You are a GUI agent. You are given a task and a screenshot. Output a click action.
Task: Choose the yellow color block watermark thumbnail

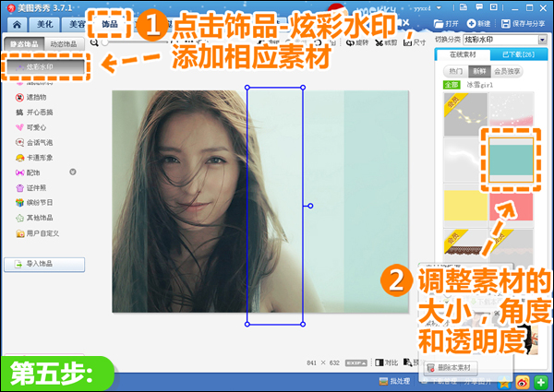tap(465, 206)
